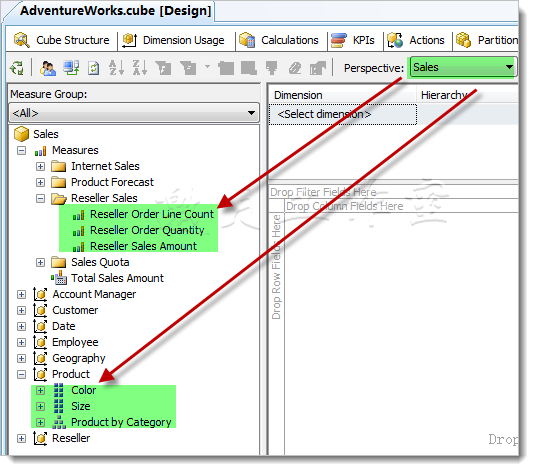Select the Product by Category hierarchy

coord(121,422)
